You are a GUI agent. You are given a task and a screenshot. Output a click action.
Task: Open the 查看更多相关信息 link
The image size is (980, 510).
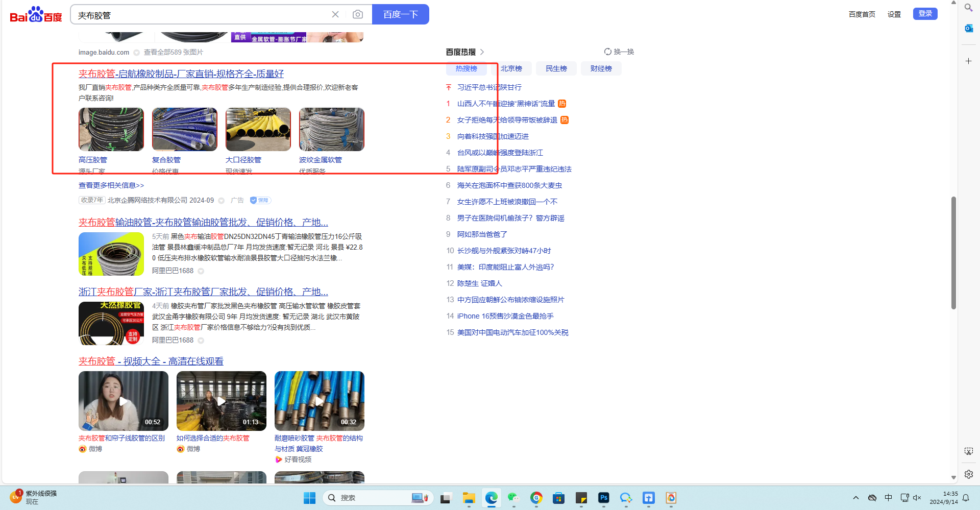point(111,185)
